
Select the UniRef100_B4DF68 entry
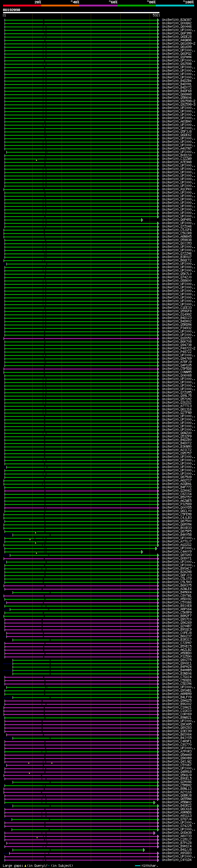(x=176, y=91)
